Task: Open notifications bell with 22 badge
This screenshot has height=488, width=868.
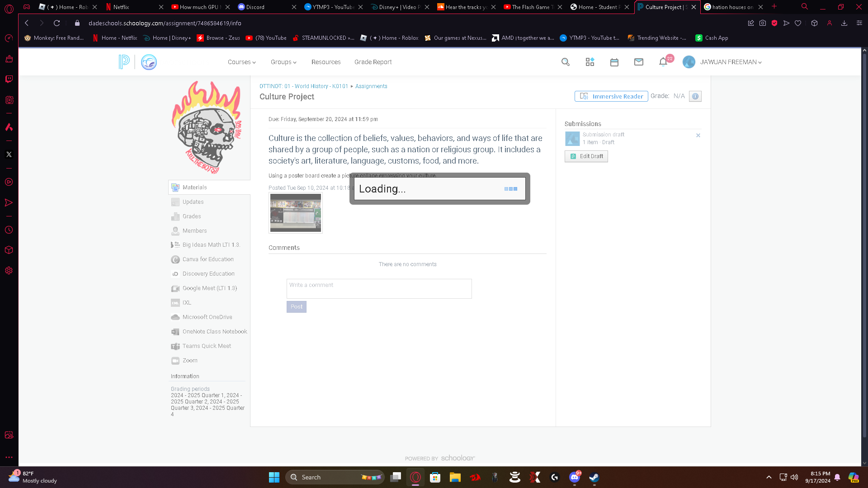Action: click(x=663, y=62)
